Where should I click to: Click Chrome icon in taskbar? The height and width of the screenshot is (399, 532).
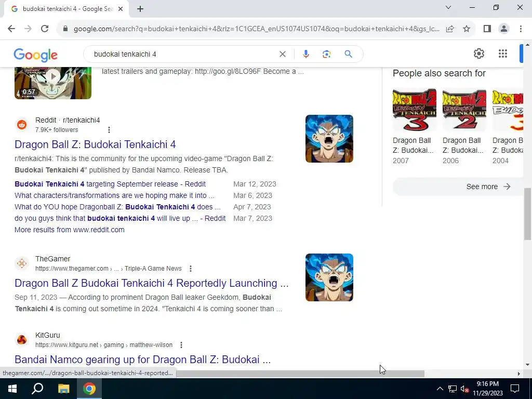point(89,389)
